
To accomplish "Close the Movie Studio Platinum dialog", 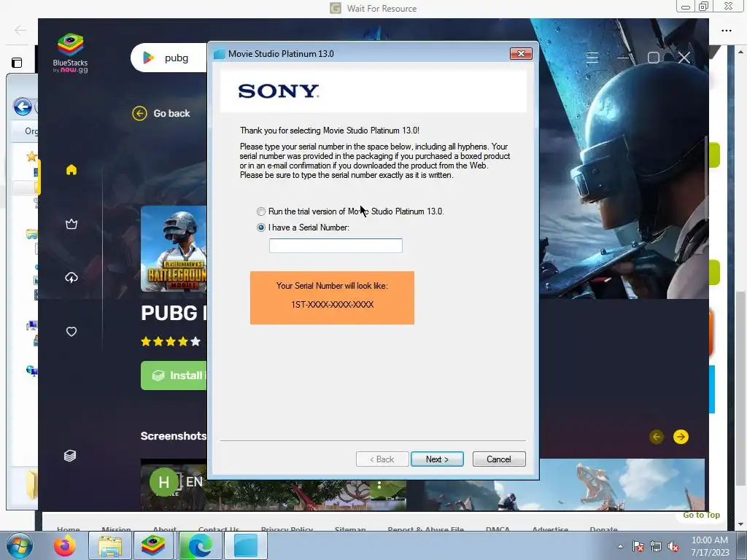I will [521, 54].
